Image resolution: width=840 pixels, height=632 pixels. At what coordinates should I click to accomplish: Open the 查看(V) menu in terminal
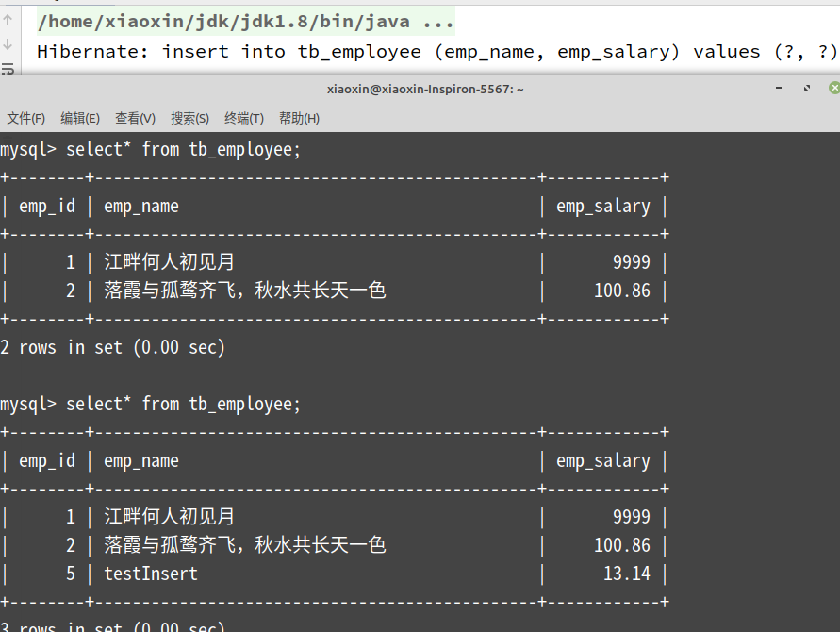click(x=135, y=118)
